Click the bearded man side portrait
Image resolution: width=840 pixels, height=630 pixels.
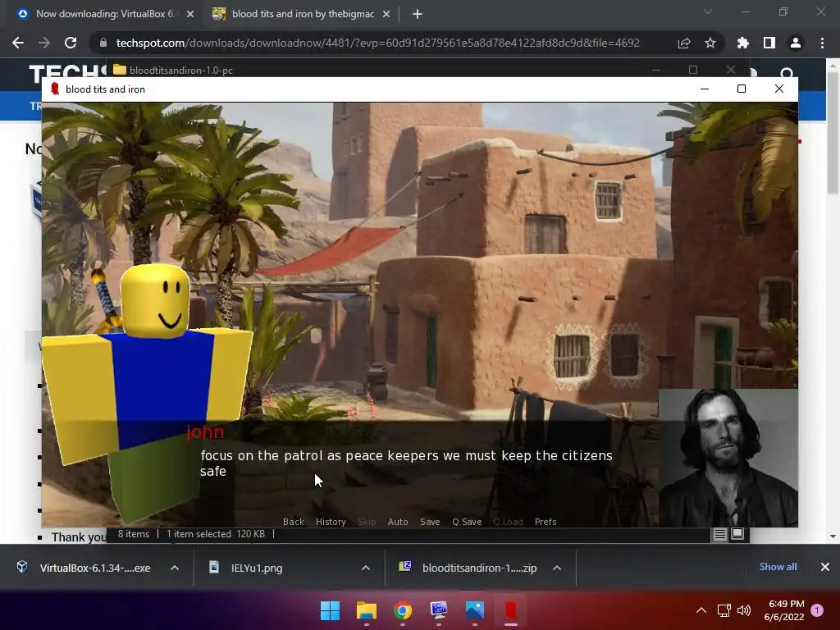coord(728,458)
